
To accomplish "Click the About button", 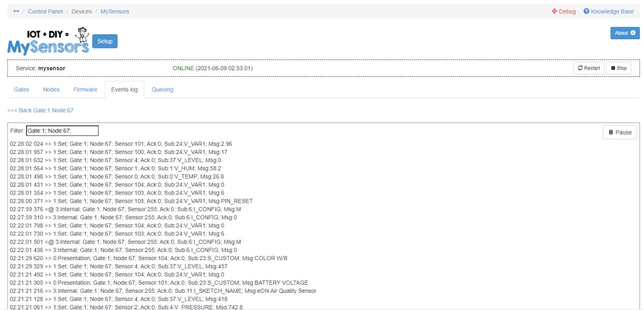I will point(625,33).
